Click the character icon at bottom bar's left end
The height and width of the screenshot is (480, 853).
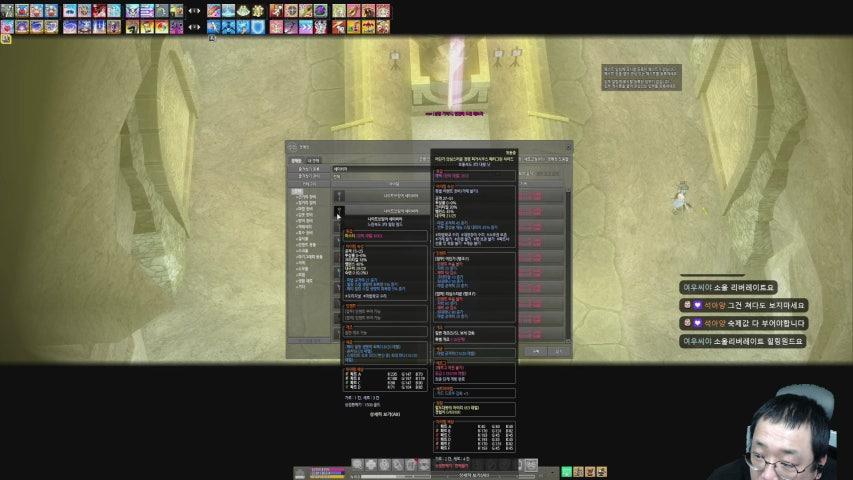pyautogui.click(x=300, y=473)
